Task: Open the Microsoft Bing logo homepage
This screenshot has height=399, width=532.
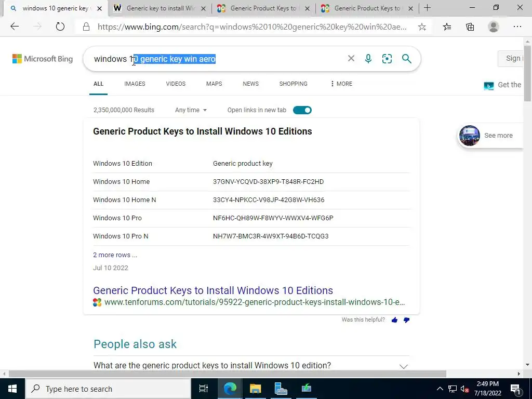Action: tap(43, 59)
